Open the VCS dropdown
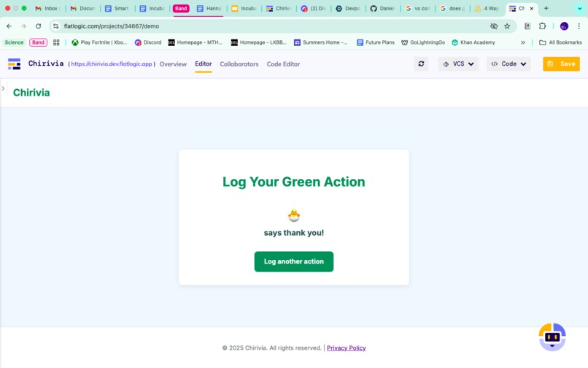588x368 pixels. 458,64
